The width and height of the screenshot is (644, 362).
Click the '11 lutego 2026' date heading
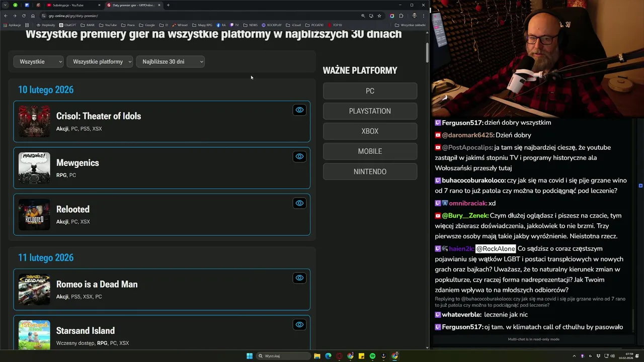coord(46,258)
